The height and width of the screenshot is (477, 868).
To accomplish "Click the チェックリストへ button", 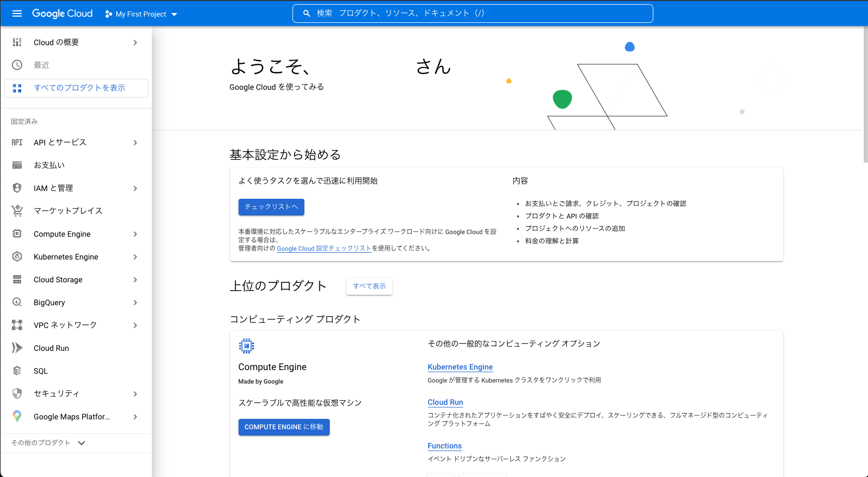I will pyautogui.click(x=271, y=207).
